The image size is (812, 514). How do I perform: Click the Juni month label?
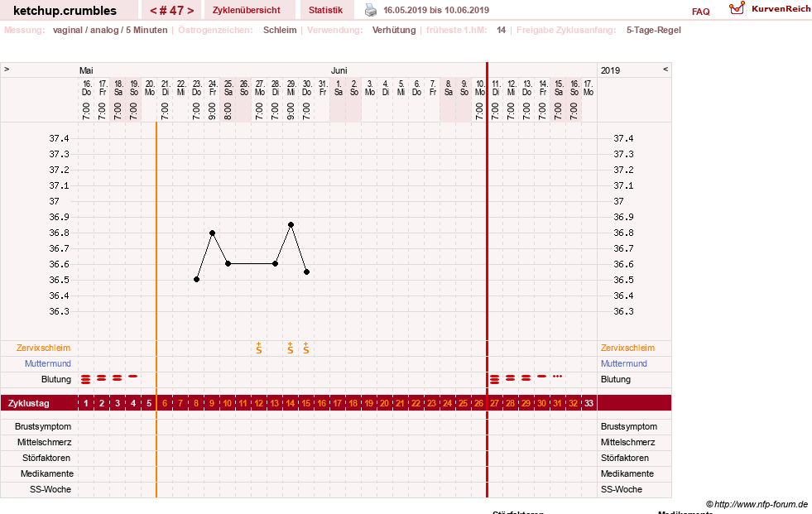tap(339, 70)
